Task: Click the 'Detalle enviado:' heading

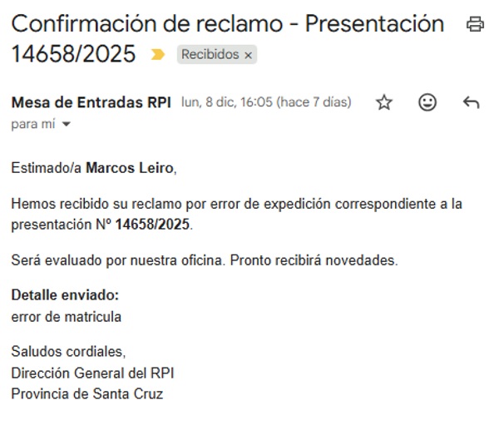Action: pyautogui.click(x=65, y=294)
